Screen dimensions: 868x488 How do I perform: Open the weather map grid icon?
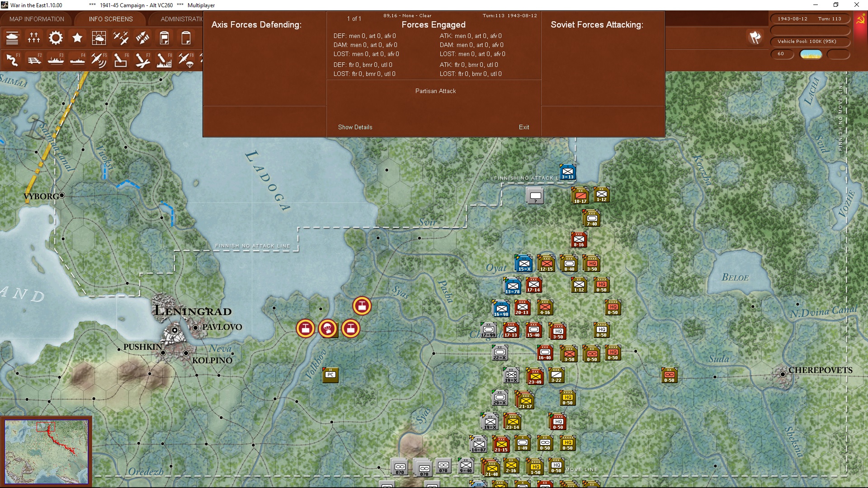tap(99, 38)
